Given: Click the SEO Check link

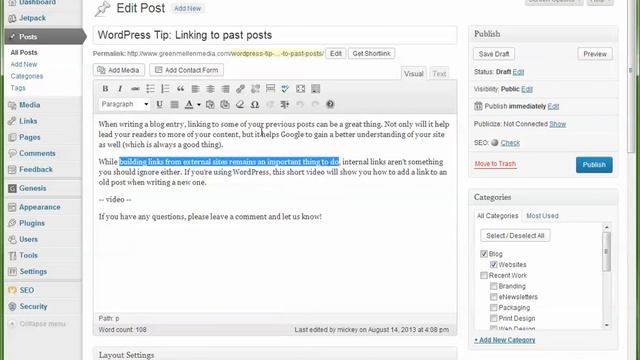Looking at the screenshot, I should pos(510,143).
